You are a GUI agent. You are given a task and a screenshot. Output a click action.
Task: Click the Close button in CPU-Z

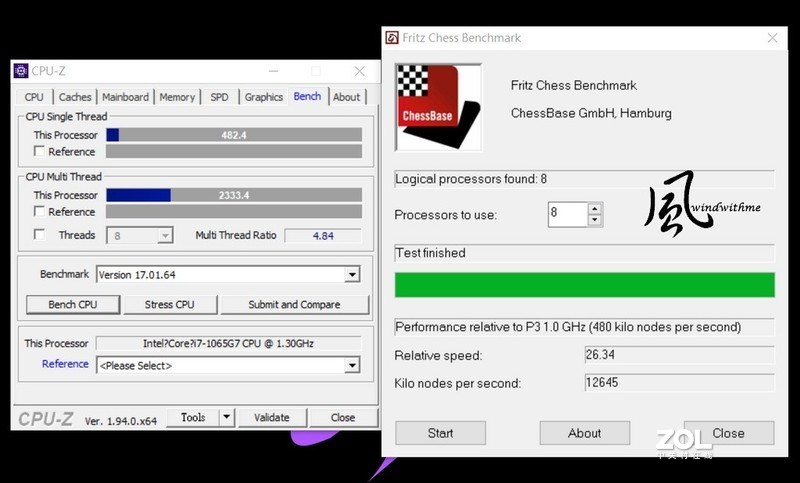[343, 417]
